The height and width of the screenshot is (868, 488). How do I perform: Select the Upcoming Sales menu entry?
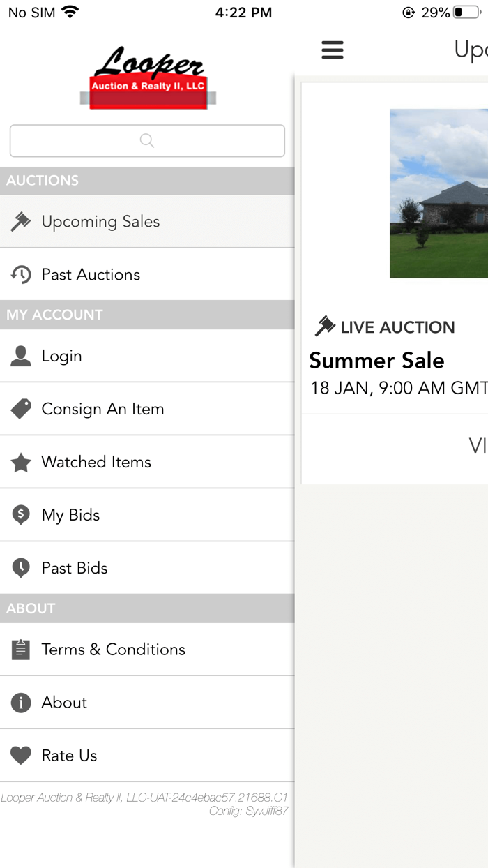coord(101,221)
